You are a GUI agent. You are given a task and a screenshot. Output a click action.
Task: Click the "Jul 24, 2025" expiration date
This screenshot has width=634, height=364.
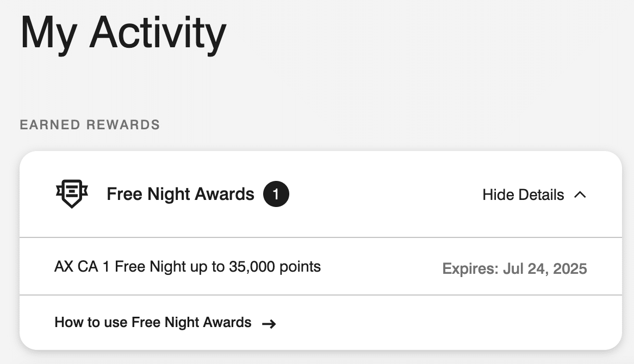(544, 269)
